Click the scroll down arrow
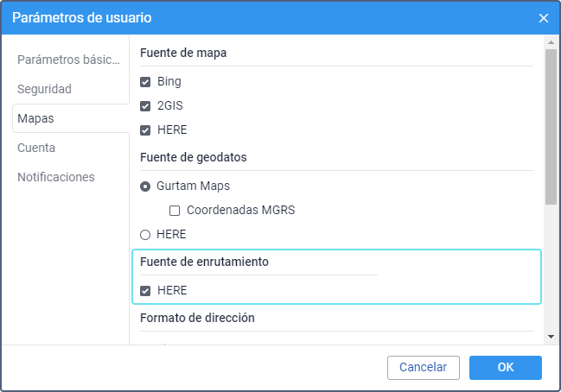Viewport: 561px width, 392px height. [x=551, y=335]
